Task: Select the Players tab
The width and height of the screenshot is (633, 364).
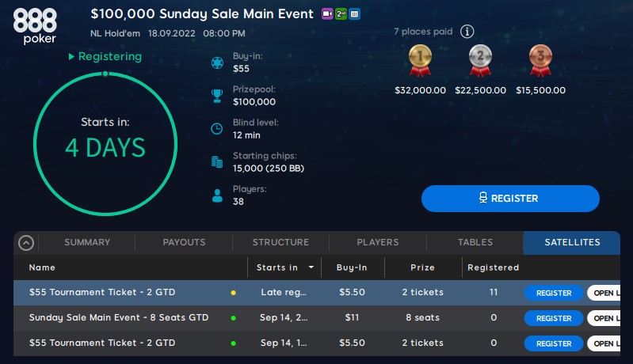Action: pyautogui.click(x=378, y=242)
